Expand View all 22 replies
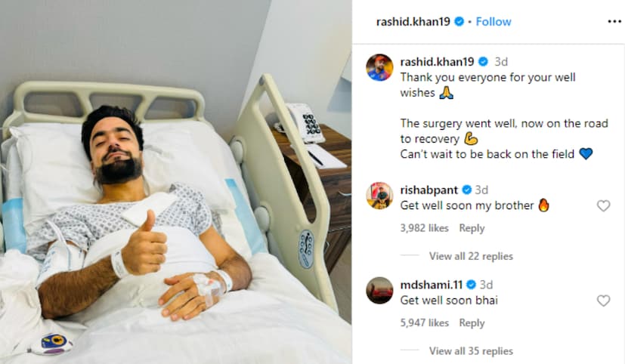625x364 pixels. pos(471,256)
